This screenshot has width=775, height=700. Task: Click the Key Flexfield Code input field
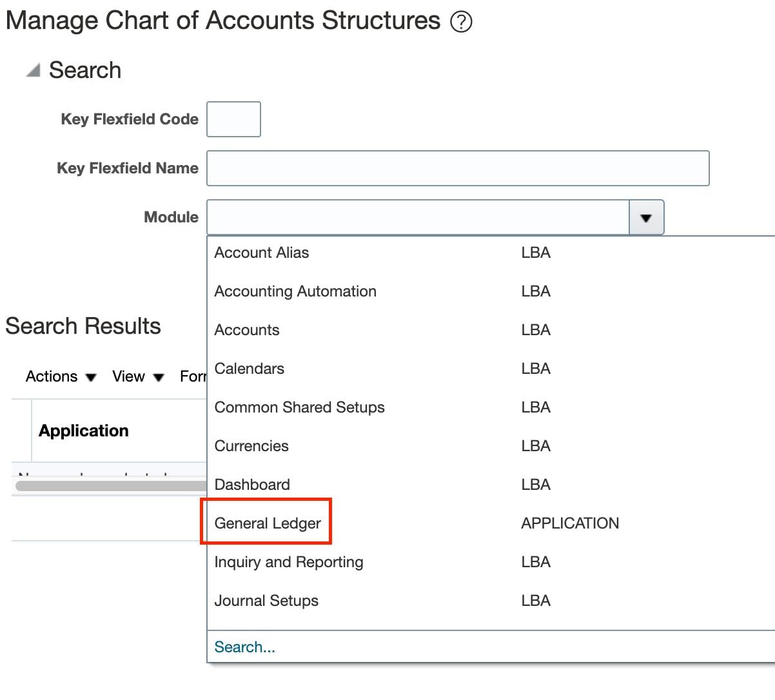pyautogui.click(x=233, y=119)
